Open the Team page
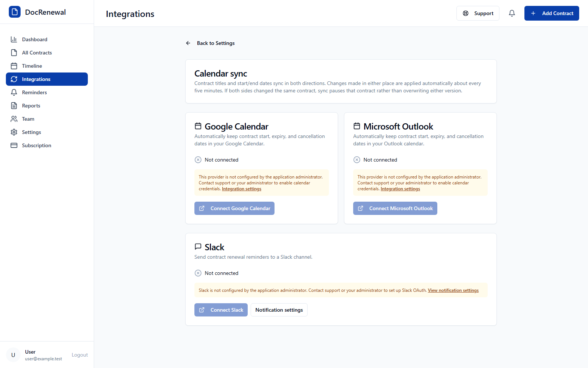 (x=47, y=119)
